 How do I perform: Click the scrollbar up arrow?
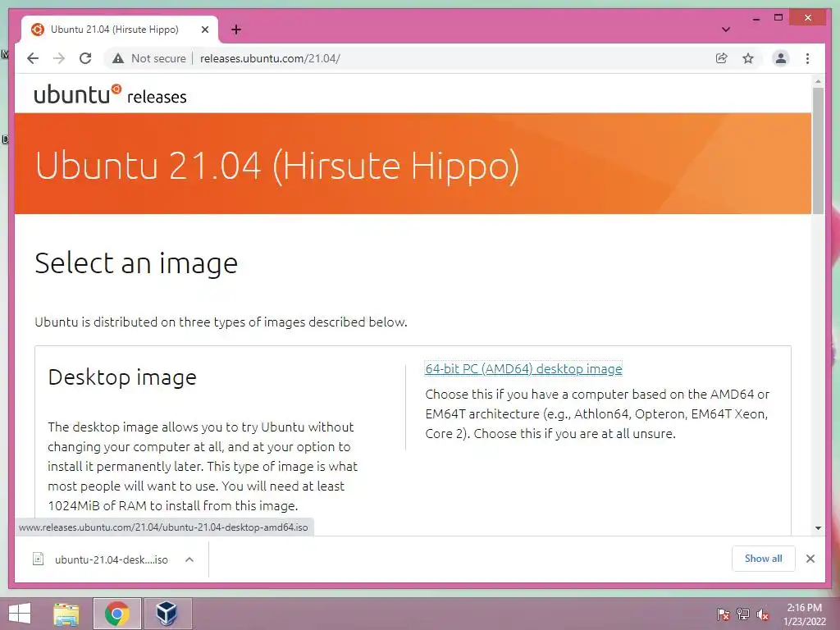point(818,81)
